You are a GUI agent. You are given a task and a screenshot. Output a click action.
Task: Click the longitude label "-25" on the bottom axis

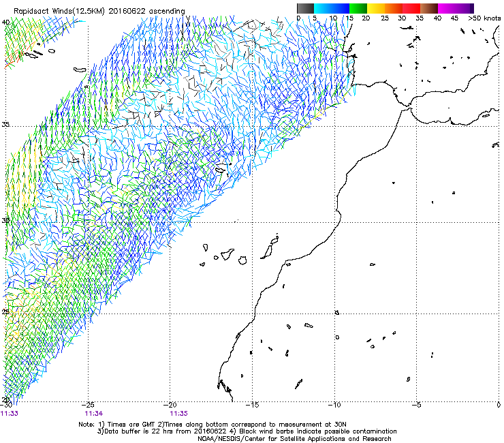click(x=89, y=405)
